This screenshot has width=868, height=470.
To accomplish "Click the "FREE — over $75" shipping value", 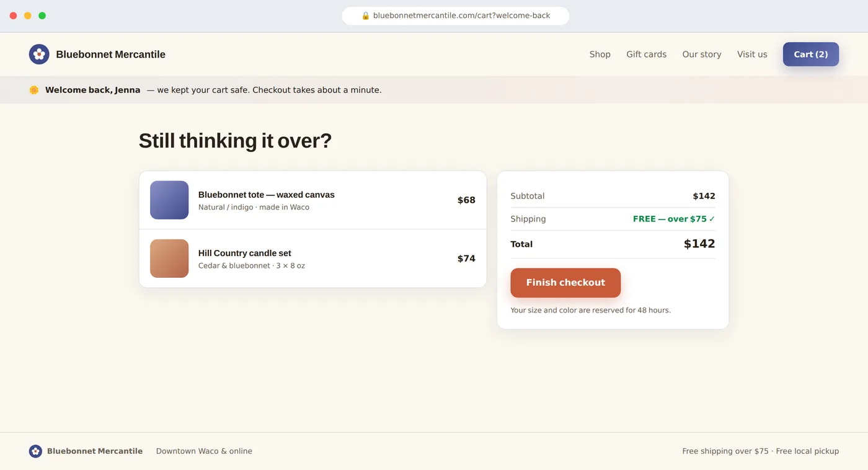I will coord(674,219).
